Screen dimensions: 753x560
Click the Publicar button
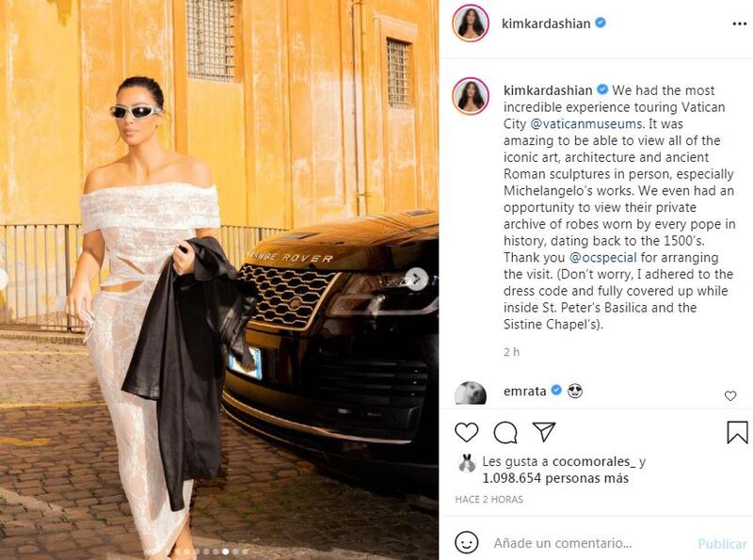[722, 544]
